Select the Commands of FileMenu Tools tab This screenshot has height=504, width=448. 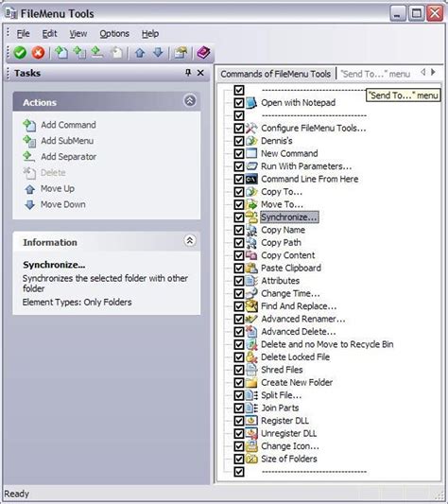click(275, 74)
